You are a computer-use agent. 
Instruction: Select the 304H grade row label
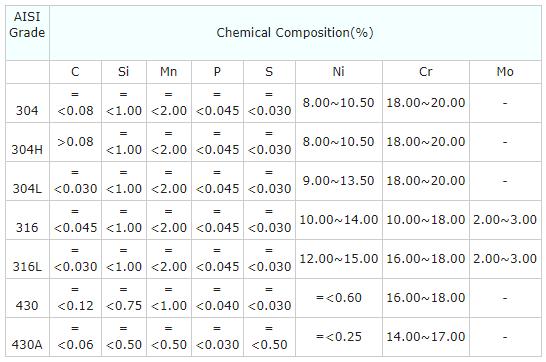coord(27,149)
